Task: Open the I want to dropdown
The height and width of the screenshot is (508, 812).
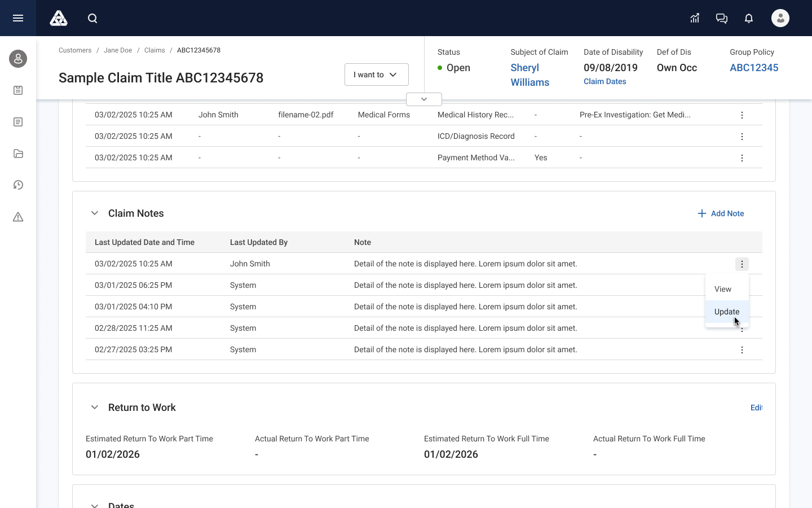Action: point(377,75)
